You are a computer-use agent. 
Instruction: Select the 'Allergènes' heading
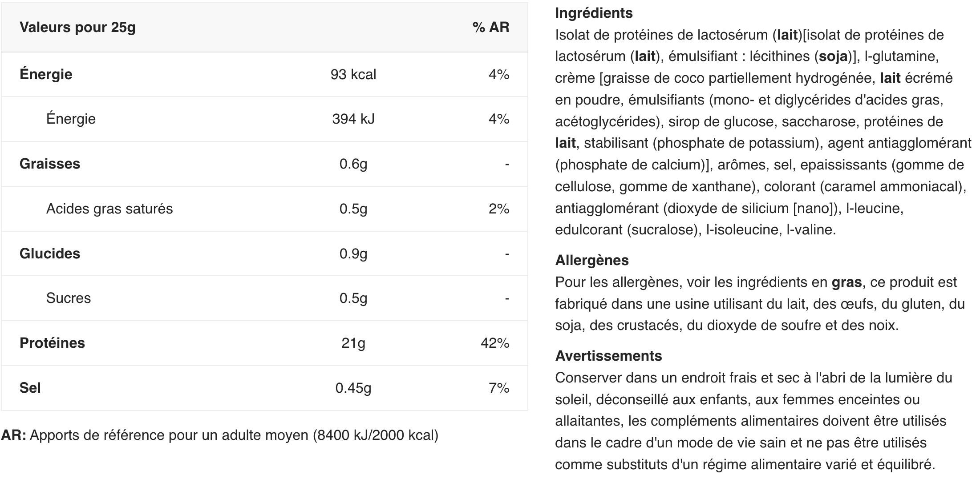point(592,260)
